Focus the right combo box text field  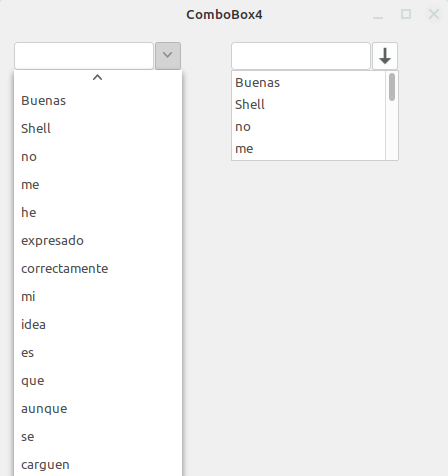301,56
